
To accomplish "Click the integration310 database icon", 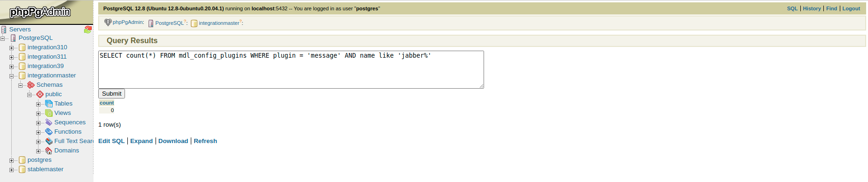I will 22,47.
